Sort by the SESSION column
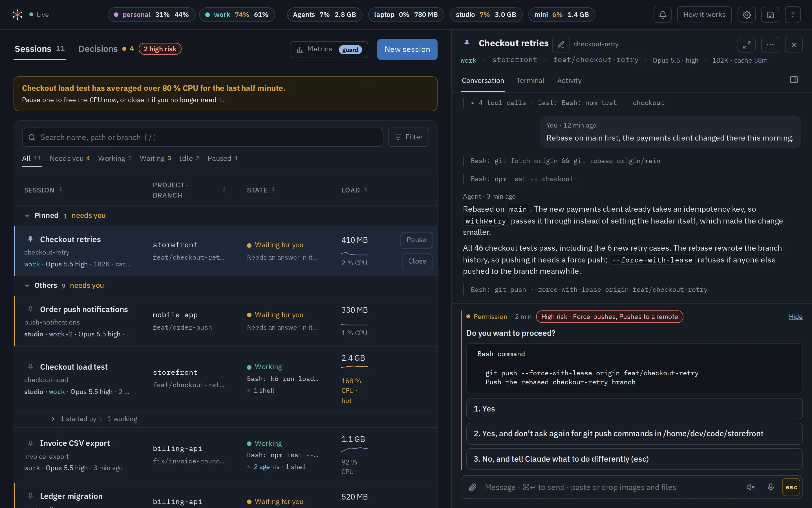812x508 pixels. [x=43, y=190]
